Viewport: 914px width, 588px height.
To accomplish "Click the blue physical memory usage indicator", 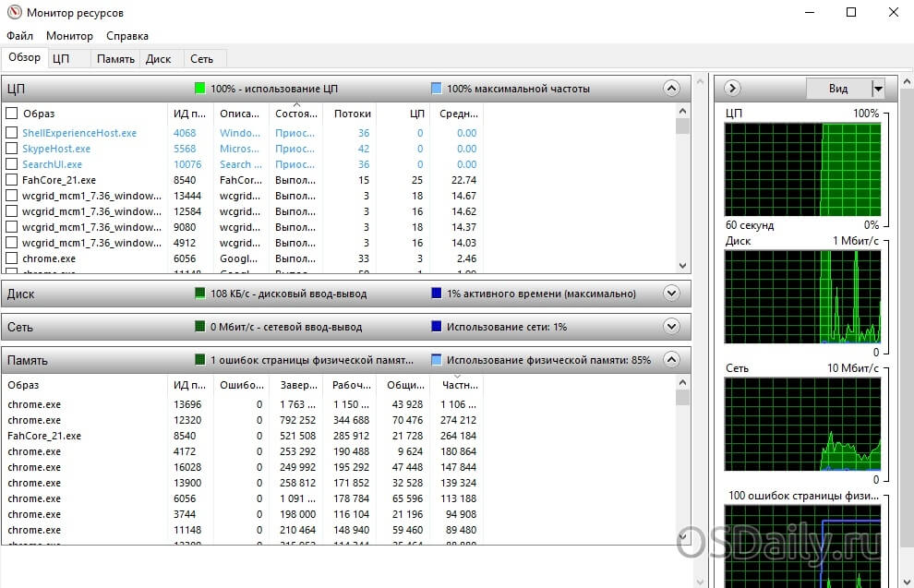I will [436, 360].
